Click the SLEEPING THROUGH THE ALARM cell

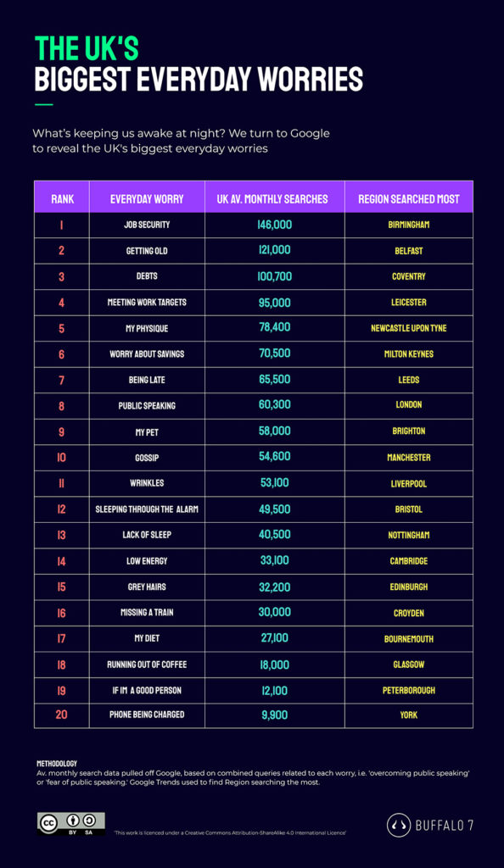click(147, 509)
